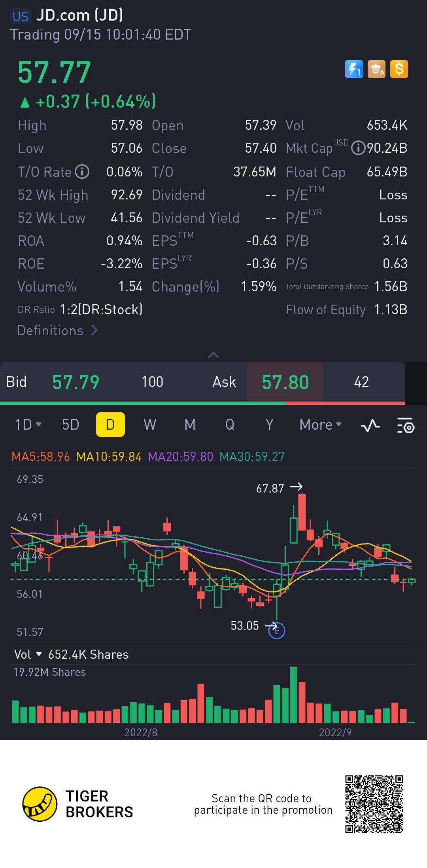The height and width of the screenshot is (868, 427).
Task: Tap the Bid price 57.79
Action: click(76, 382)
